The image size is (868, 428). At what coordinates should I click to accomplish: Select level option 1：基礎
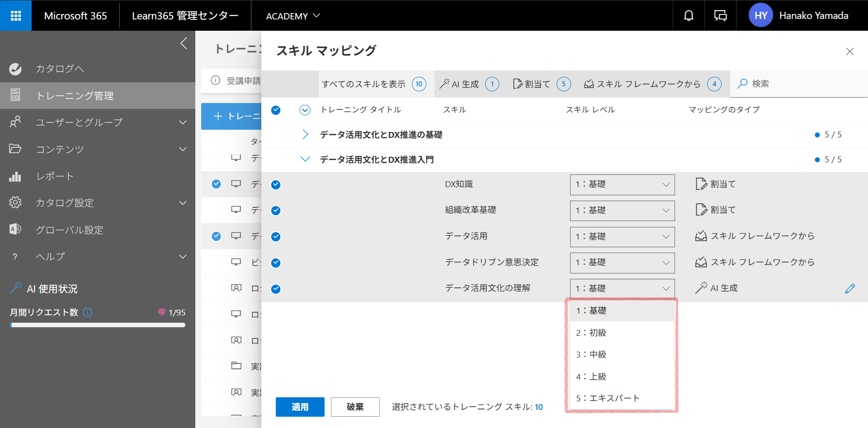click(x=623, y=310)
